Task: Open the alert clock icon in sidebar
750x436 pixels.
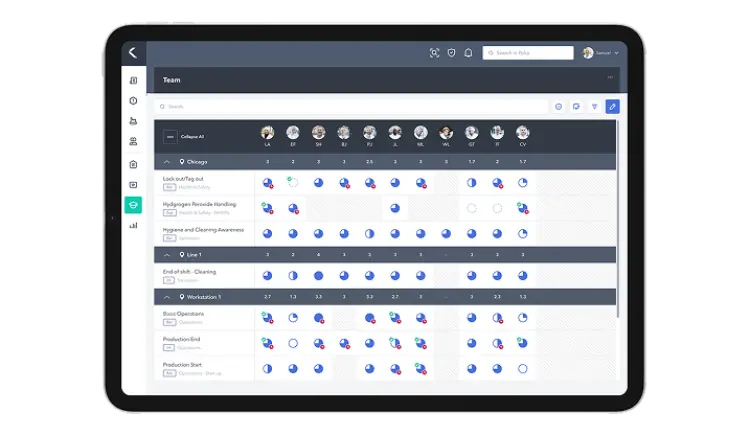Action: 133,101
